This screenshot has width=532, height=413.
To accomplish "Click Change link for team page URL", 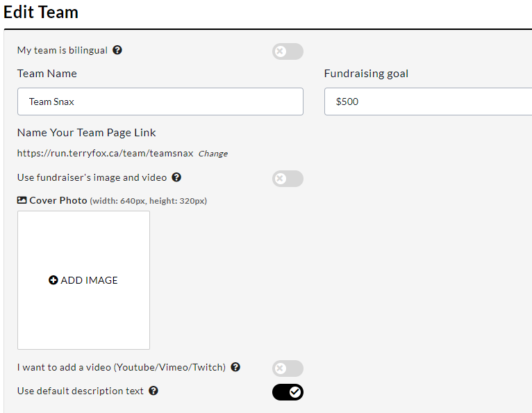I will tap(213, 154).
